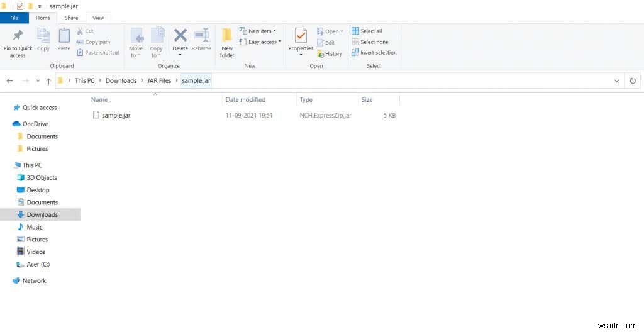Refresh the current folder view
Screen dimensions: 644x332
pyautogui.click(x=633, y=81)
